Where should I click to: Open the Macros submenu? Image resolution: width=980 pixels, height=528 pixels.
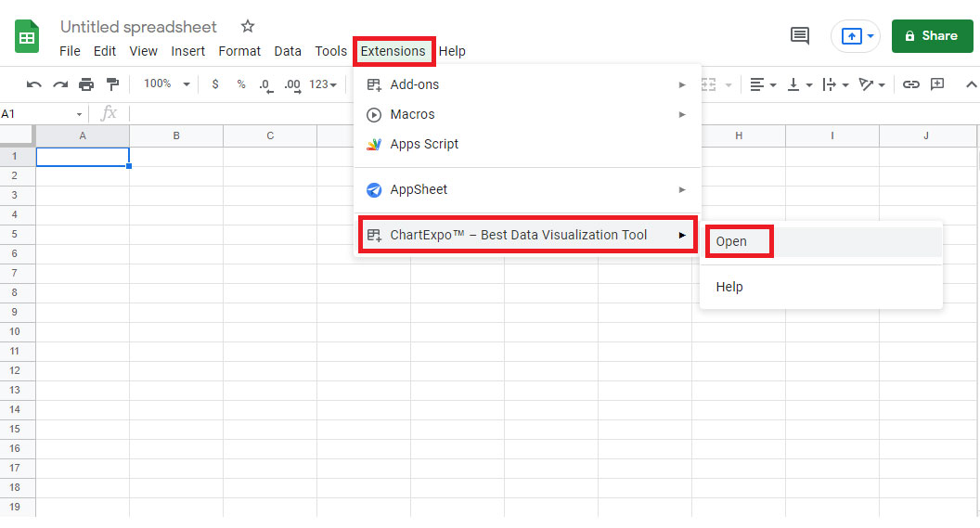pyautogui.click(x=527, y=114)
